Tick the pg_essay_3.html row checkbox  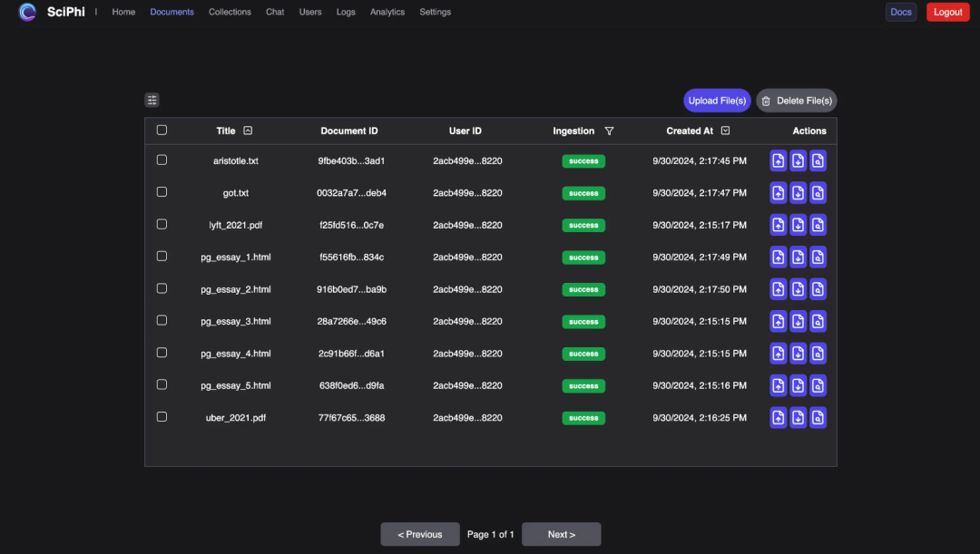(162, 320)
